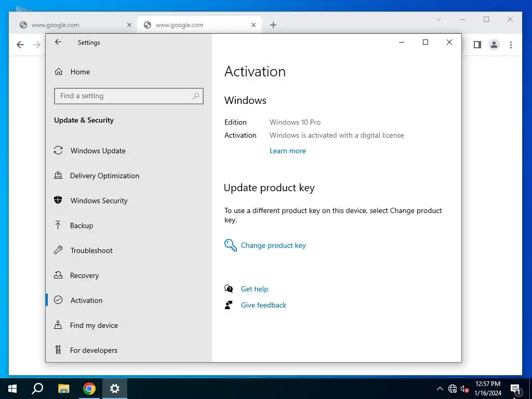Open the Windows Start menu

pos(12,389)
